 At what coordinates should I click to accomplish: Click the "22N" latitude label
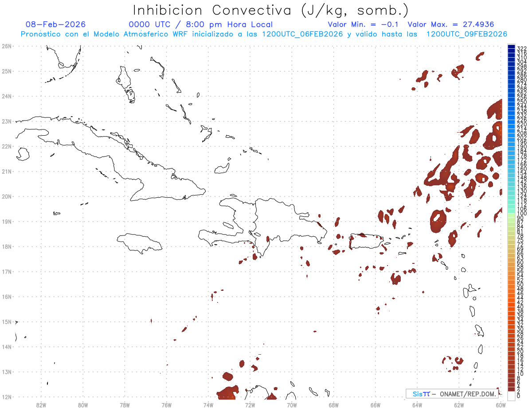tap(6, 146)
